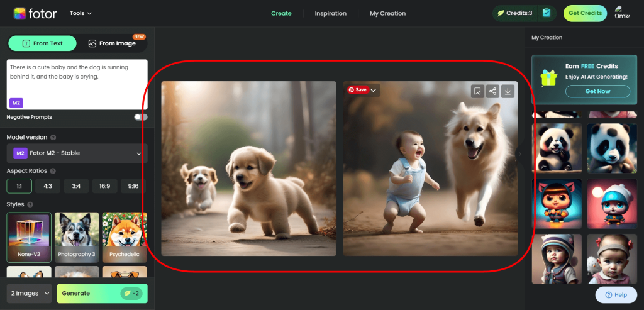Screen dimensions: 644x310
Task: Share the generated baby image
Action: tap(492, 91)
